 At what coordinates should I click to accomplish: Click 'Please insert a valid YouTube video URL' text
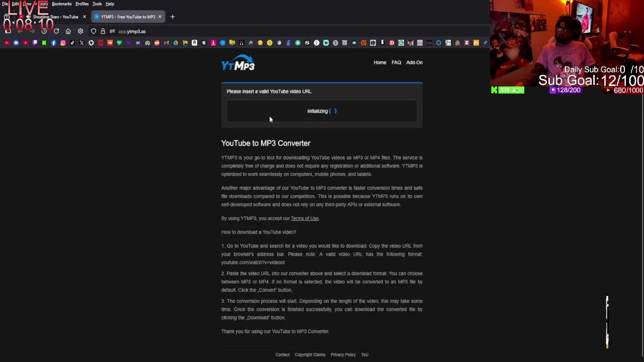pyautogui.click(x=269, y=92)
